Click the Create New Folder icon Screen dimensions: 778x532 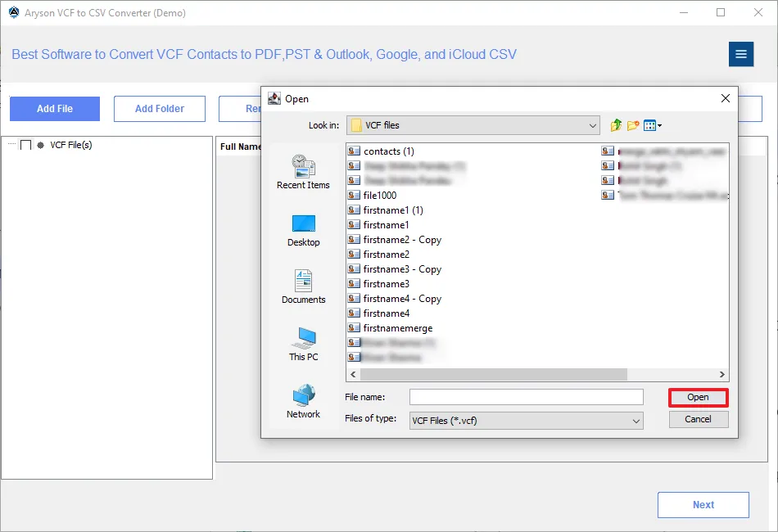click(x=632, y=125)
